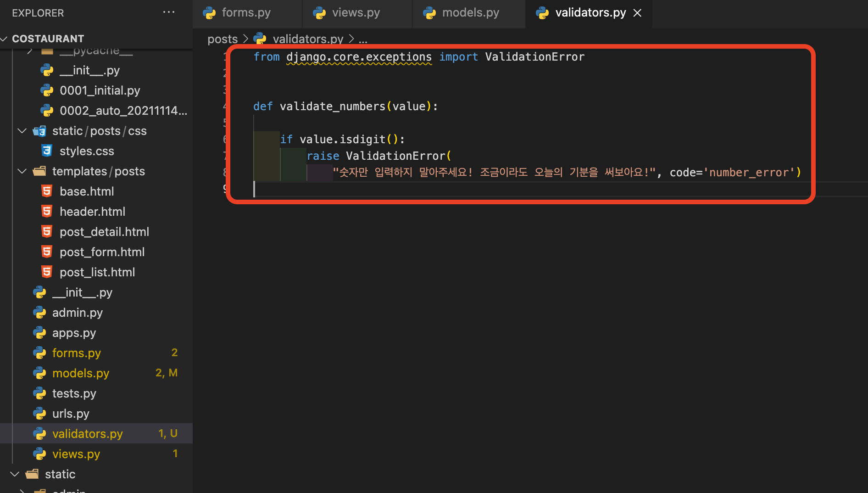Image resolution: width=868 pixels, height=493 pixels.
Task: Close the validators.py editor tab
Action: click(637, 13)
